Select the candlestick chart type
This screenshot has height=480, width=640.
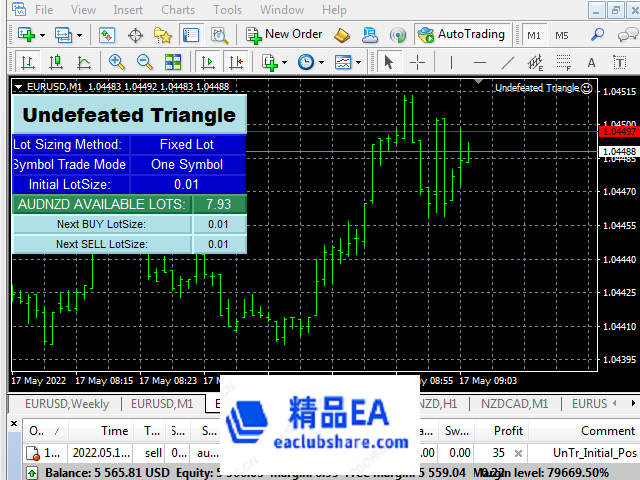[x=56, y=62]
